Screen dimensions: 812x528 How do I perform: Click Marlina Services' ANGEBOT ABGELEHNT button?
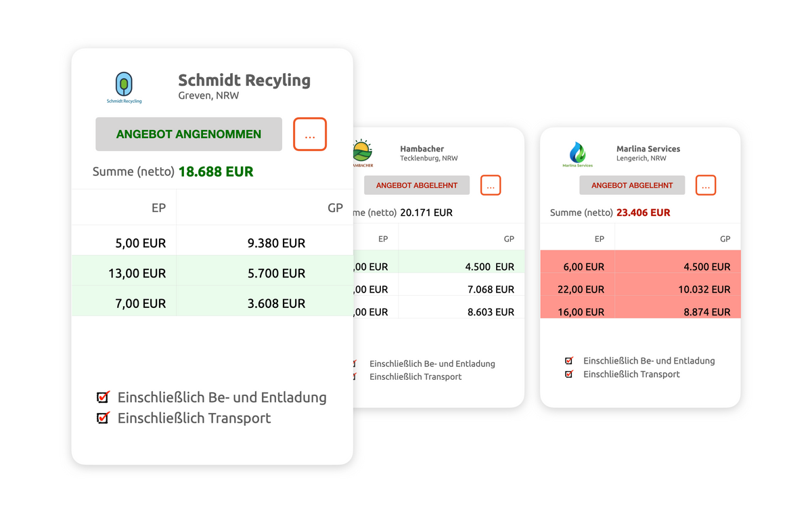point(632,185)
